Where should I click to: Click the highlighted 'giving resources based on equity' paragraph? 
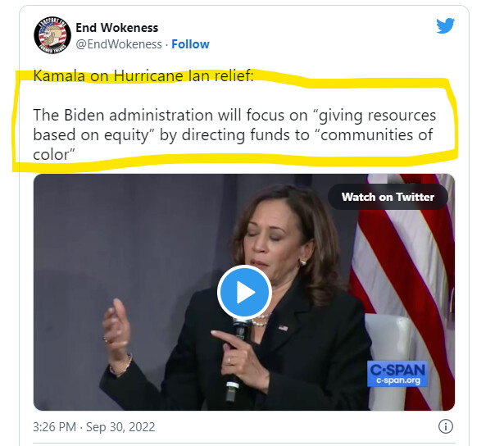coord(234,134)
